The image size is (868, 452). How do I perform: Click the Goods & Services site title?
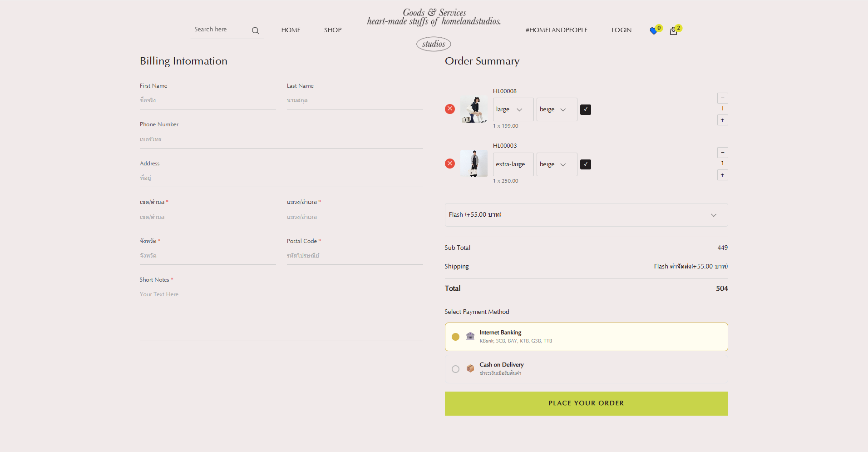[434, 17]
